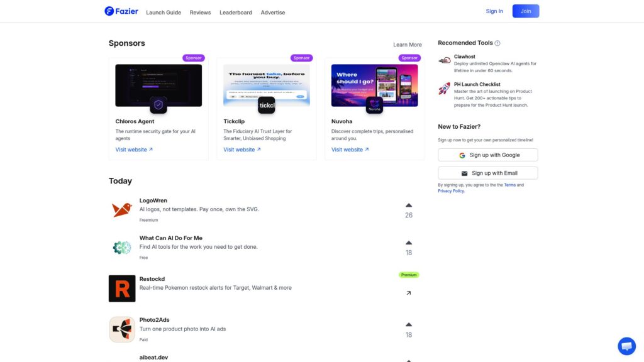This screenshot has width=644, height=362.
Task: Open PH Launch Checklist title
Action: pyautogui.click(x=477, y=85)
